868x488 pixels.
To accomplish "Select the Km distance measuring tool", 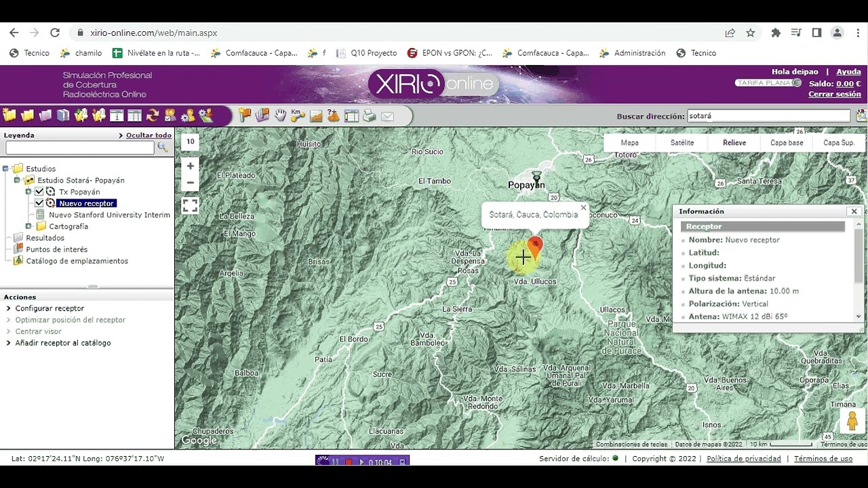I will point(298,115).
